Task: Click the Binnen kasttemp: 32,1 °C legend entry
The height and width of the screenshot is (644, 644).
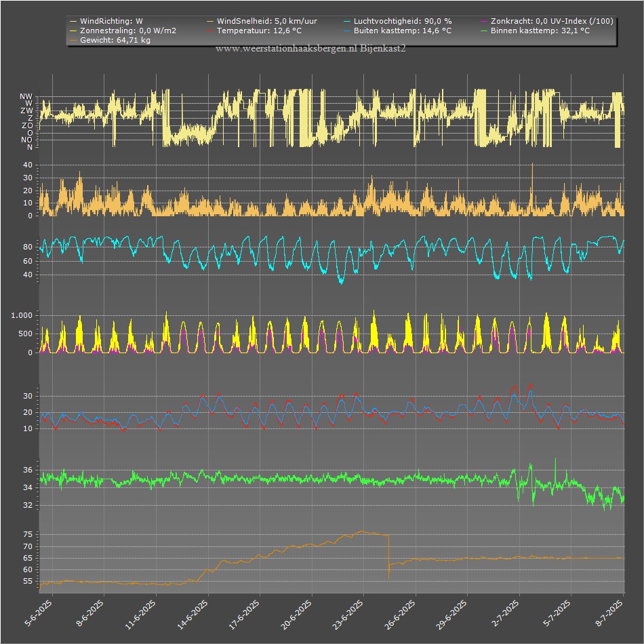Action: coord(536,31)
